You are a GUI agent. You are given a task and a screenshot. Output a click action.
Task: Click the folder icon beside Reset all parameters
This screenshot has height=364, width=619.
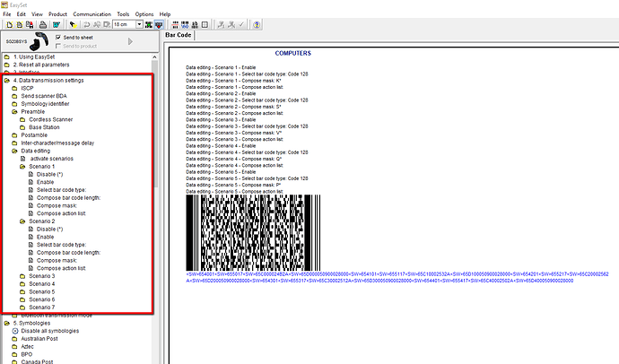[x=6, y=65]
